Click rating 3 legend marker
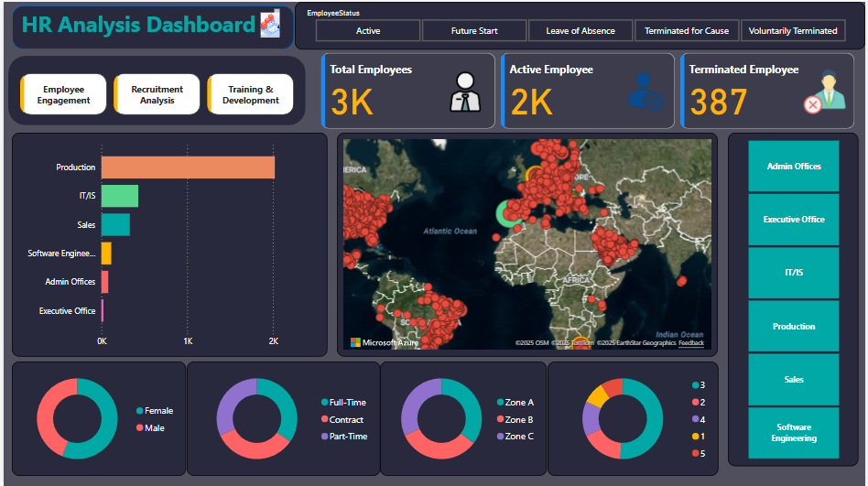 695,385
